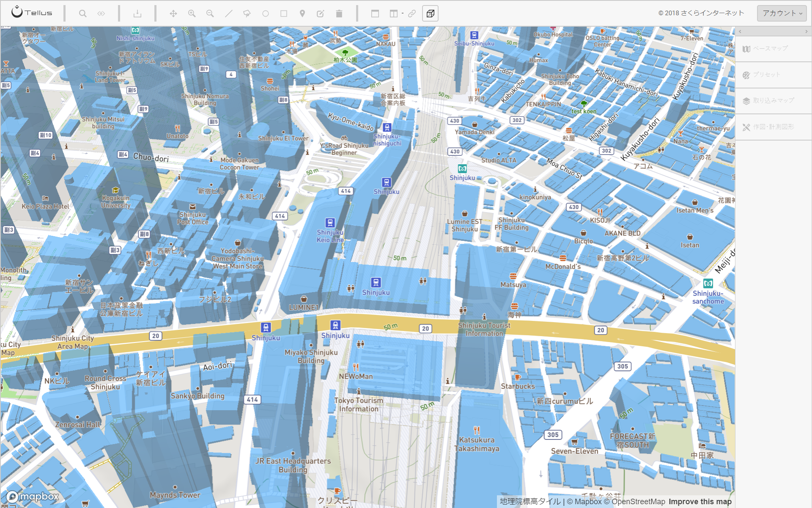Click the 'Tokyo Tourism Information' label
Screen dimensions: 812x508
coord(359,405)
